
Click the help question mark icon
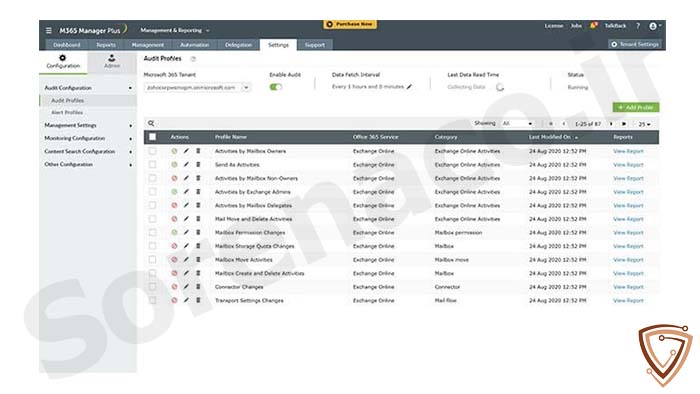point(638,26)
